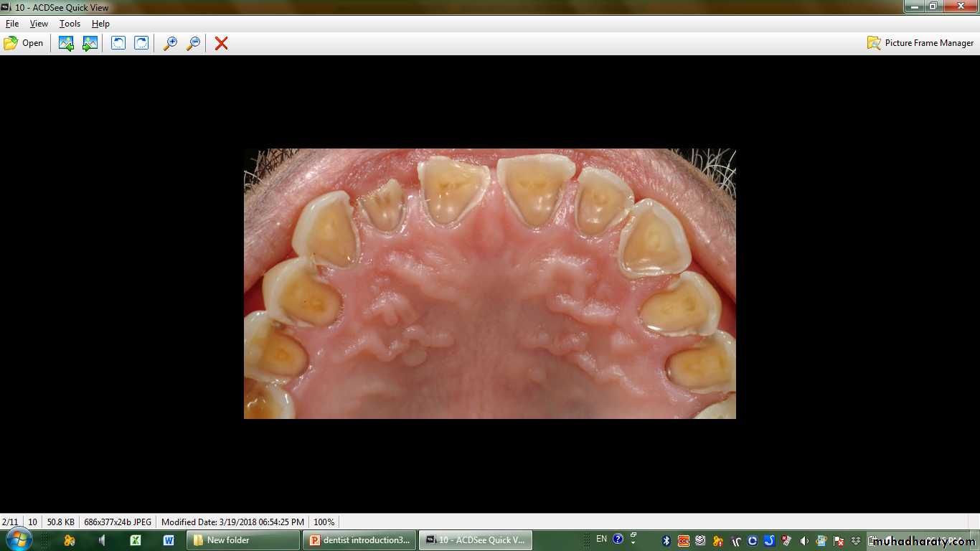Launch Word from the taskbar quick launch
The height and width of the screenshot is (551, 980).
click(169, 540)
